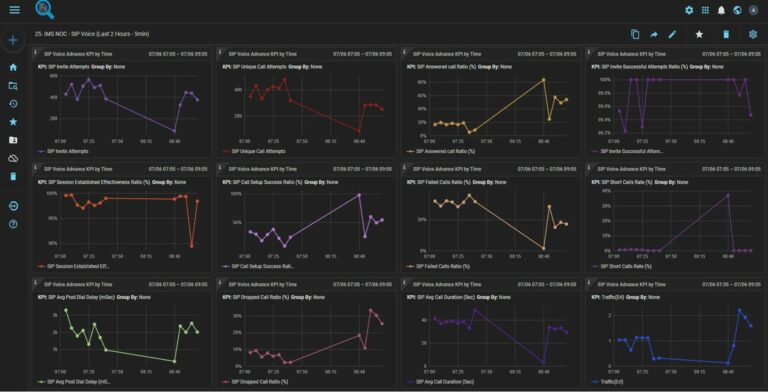Mark the dashboard as favorite with the star

click(x=699, y=34)
